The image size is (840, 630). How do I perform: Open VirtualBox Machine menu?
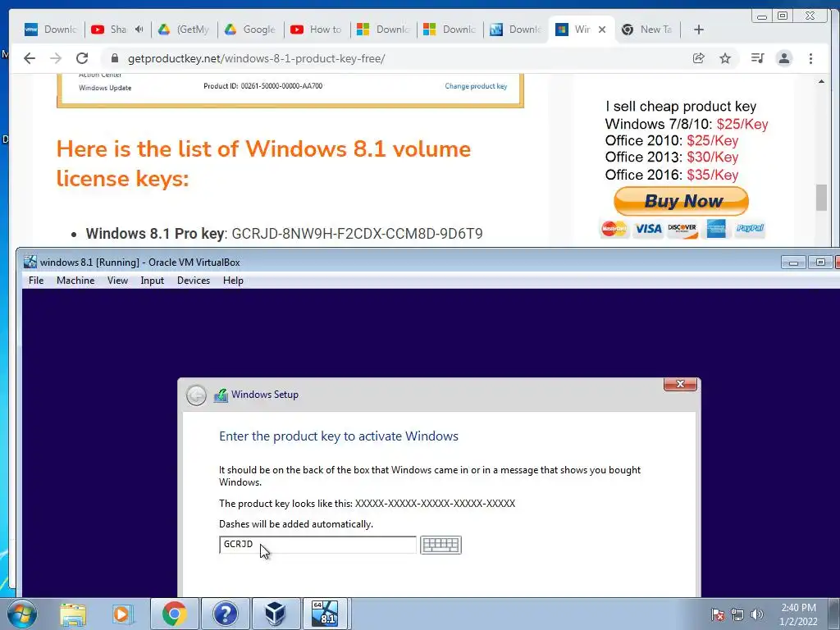(x=75, y=281)
